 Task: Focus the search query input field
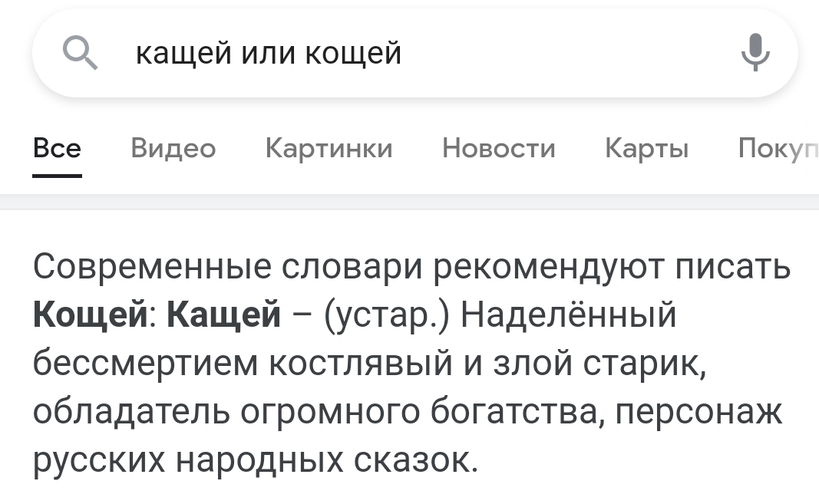(x=430, y=54)
